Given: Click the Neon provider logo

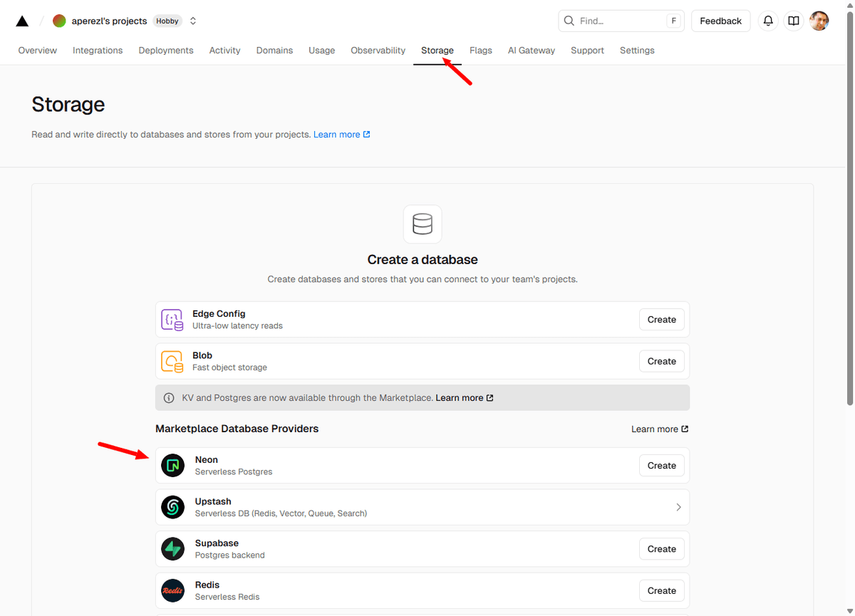Looking at the screenshot, I should pyautogui.click(x=172, y=466).
